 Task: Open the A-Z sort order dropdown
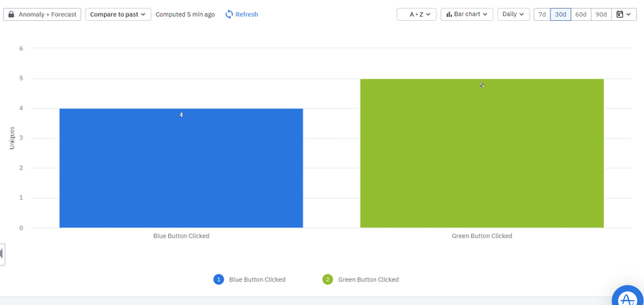[416, 14]
